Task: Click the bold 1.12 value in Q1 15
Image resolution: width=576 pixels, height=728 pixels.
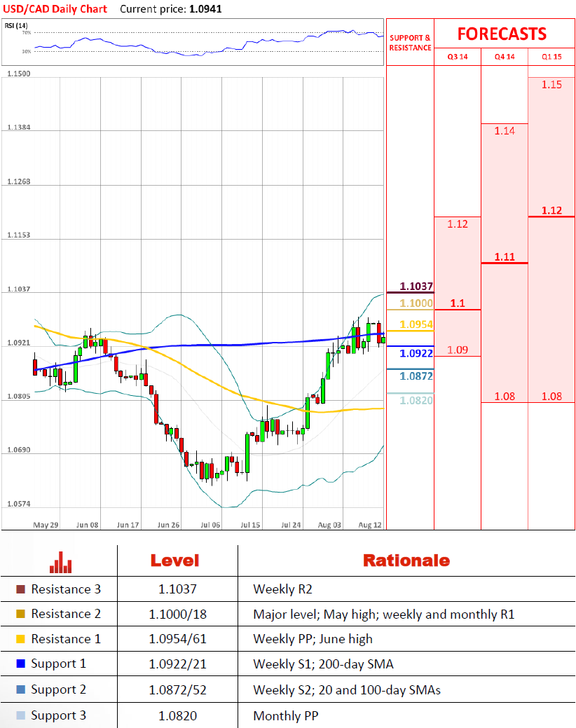Action: pyautogui.click(x=551, y=210)
